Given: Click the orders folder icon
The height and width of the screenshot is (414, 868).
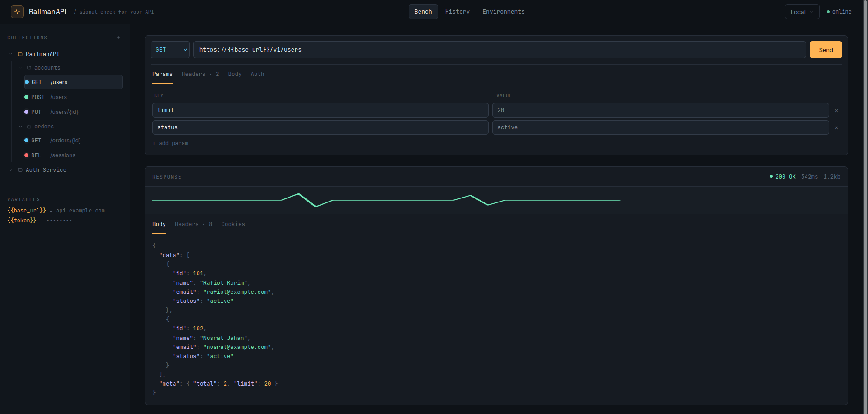Looking at the screenshot, I should point(29,127).
